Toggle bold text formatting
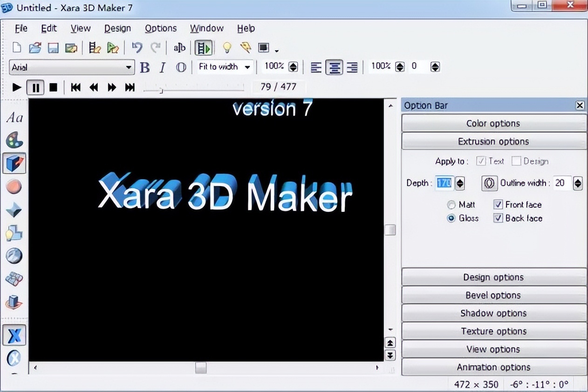The image size is (588, 392). pos(145,68)
